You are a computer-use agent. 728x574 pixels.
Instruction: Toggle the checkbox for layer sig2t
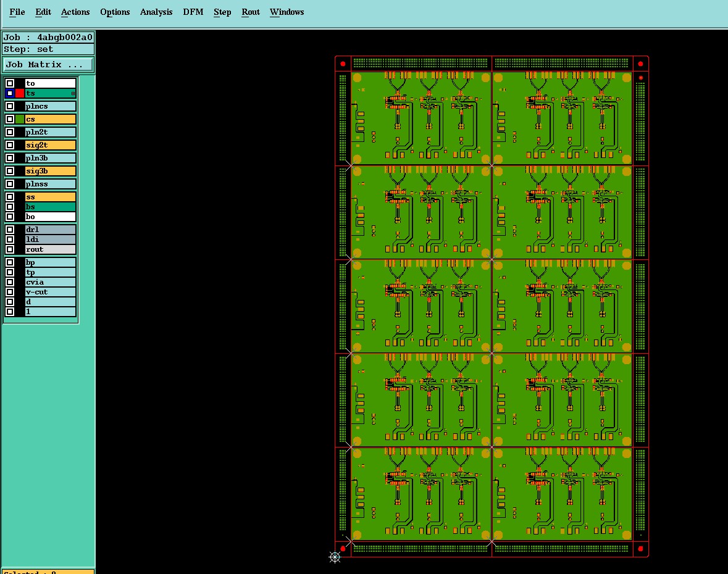click(10, 145)
